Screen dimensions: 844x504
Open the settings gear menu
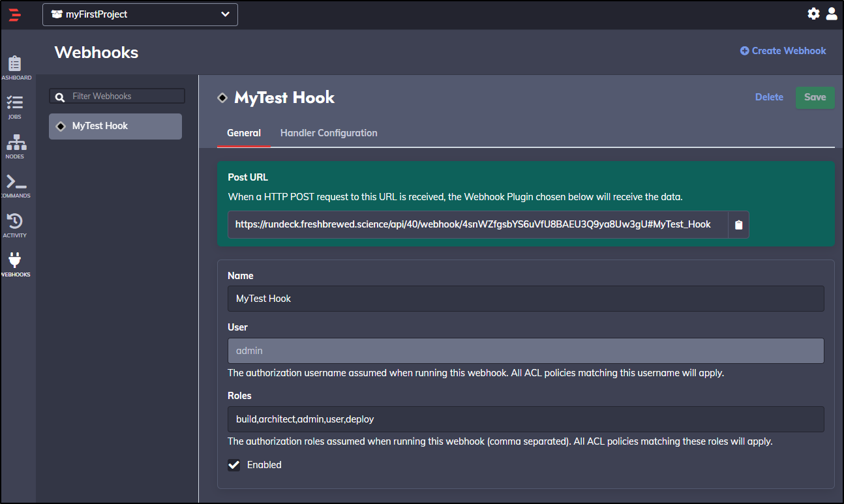point(813,14)
